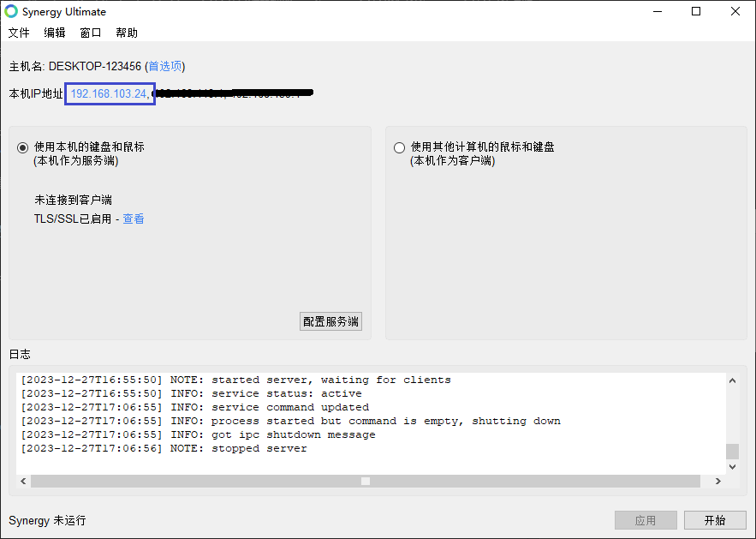Open the 编辑 menu
Image resolution: width=756 pixels, height=539 pixels.
pyautogui.click(x=55, y=33)
